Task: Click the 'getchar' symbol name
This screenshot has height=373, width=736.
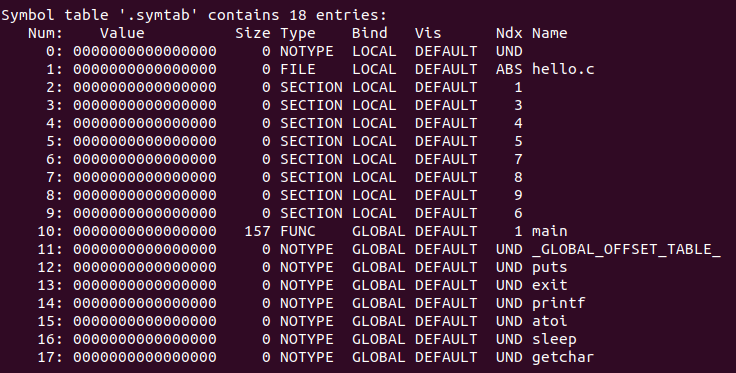Action: point(563,358)
